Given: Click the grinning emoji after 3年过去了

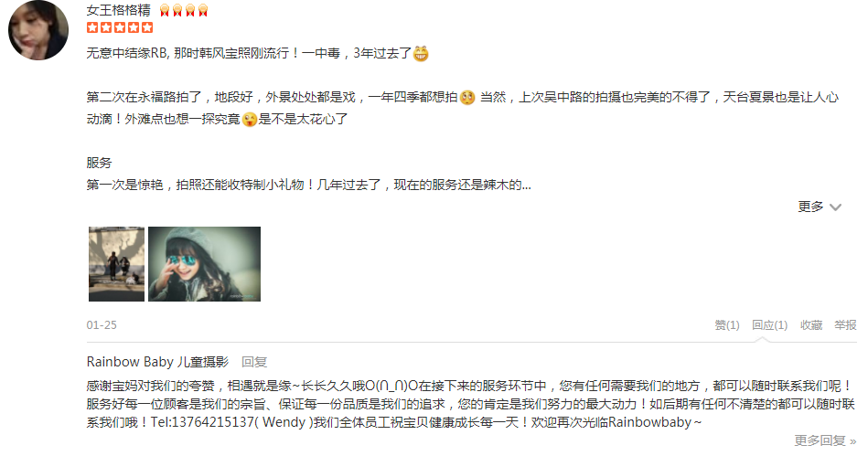Looking at the screenshot, I should [421, 54].
